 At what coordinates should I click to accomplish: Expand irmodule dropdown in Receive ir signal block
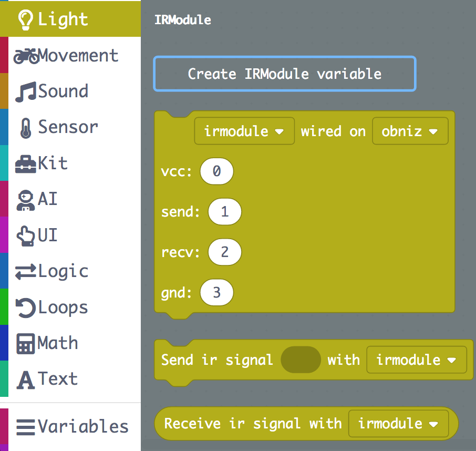tap(398, 424)
